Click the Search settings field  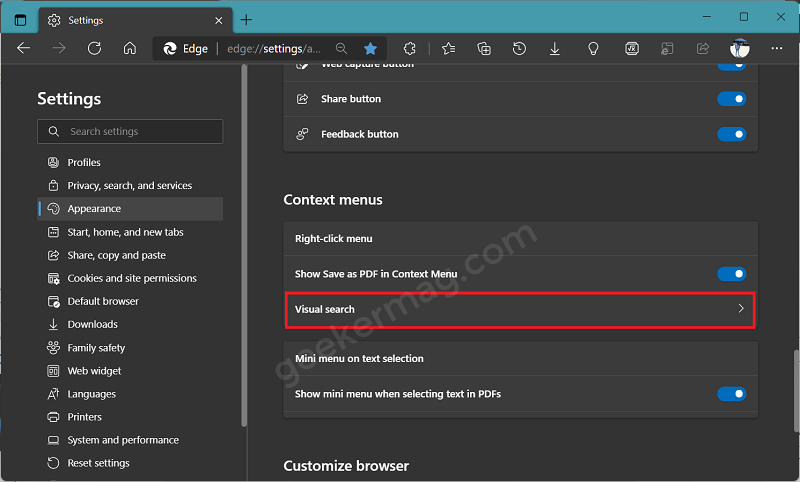click(130, 132)
